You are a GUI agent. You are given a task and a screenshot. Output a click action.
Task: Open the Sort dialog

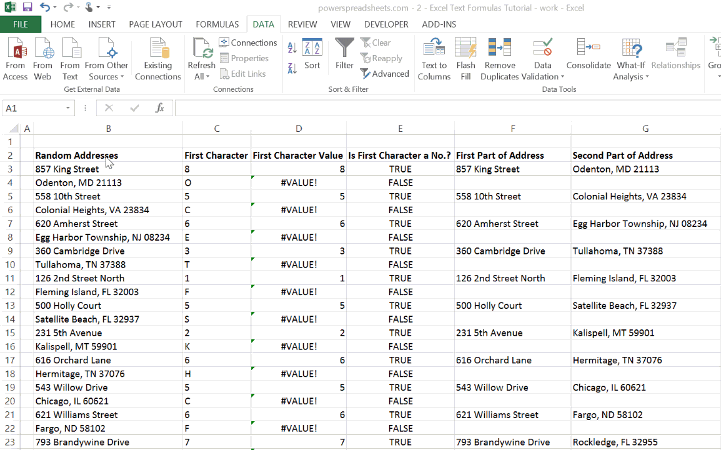312,54
